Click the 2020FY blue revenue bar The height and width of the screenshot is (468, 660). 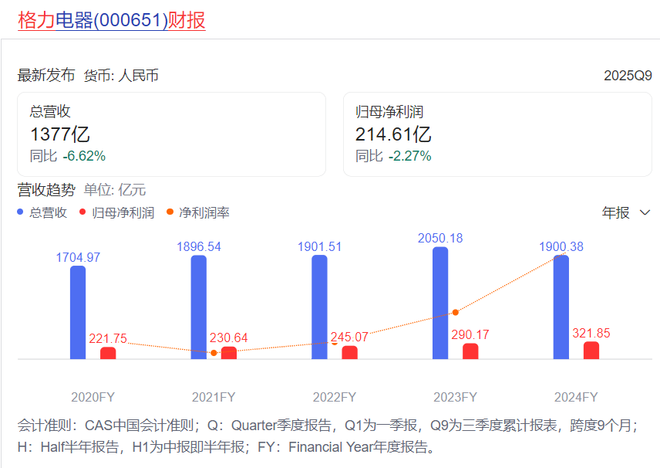point(78,312)
